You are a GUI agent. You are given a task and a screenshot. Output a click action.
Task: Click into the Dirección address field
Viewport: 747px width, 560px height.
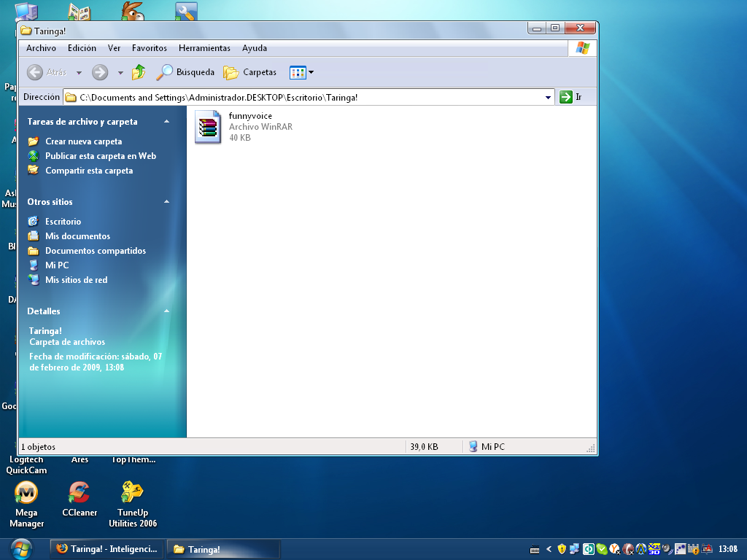coord(305,97)
